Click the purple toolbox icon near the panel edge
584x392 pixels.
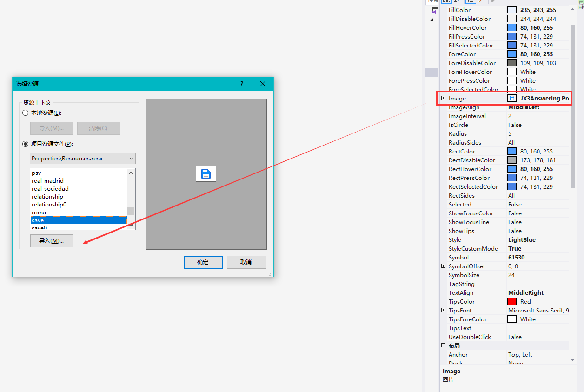[434, 11]
